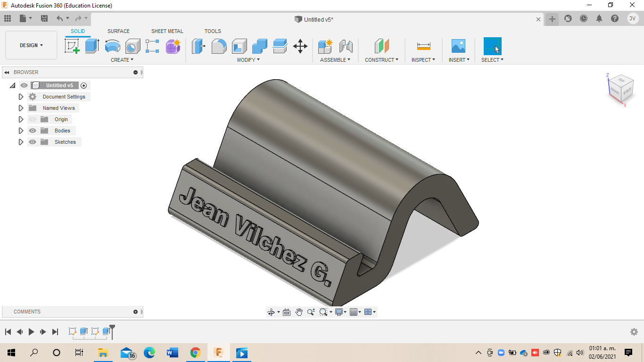Undo the last action
The height and width of the screenshot is (362, 644).
tap(60, 18)
